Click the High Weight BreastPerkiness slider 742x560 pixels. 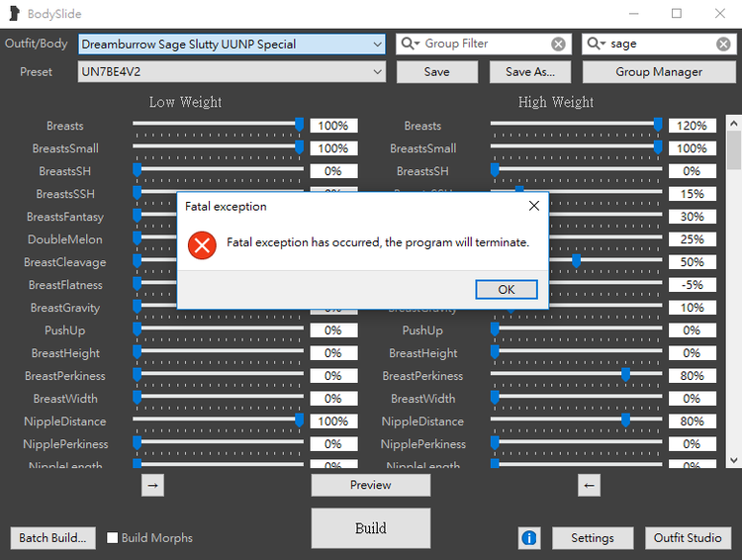576,375
